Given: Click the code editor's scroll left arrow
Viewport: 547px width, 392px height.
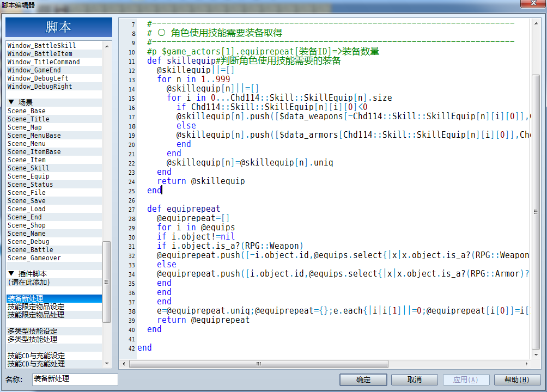Looking at the screenshot, I should (x=124, y=364).
